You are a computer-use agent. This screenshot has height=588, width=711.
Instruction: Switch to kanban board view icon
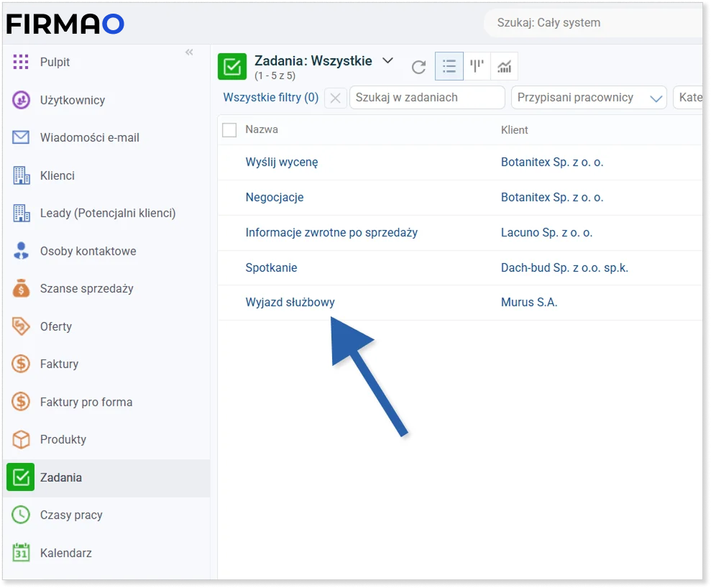(477, 66)
